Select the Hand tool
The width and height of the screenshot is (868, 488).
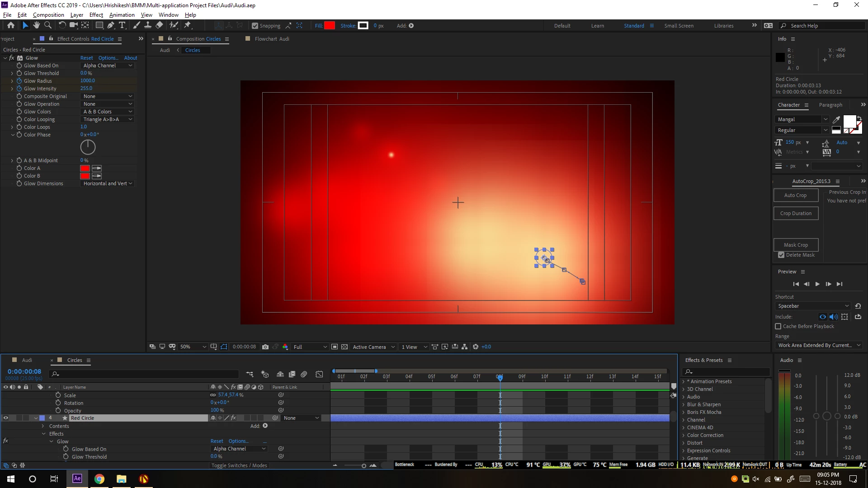[x=37, y=25]
